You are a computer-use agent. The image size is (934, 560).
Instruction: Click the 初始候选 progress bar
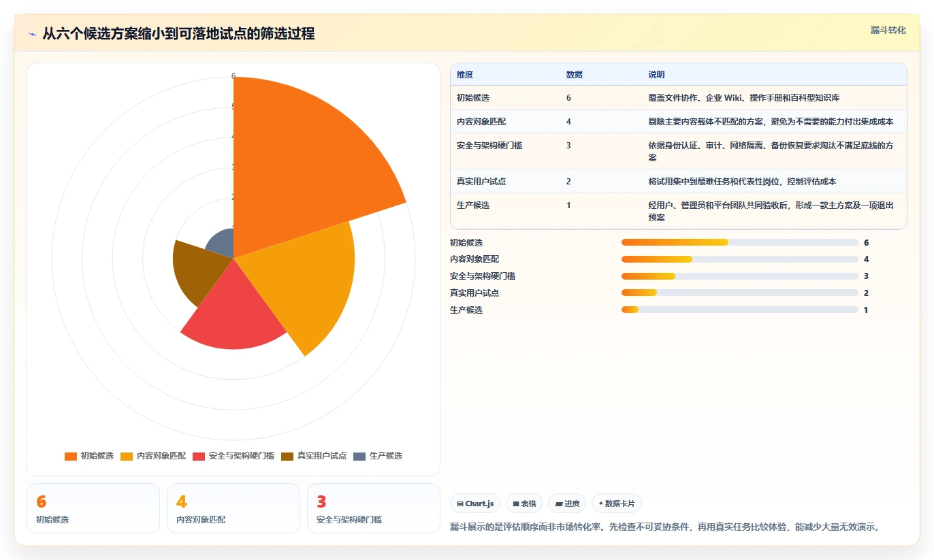[x=740, y=242]
